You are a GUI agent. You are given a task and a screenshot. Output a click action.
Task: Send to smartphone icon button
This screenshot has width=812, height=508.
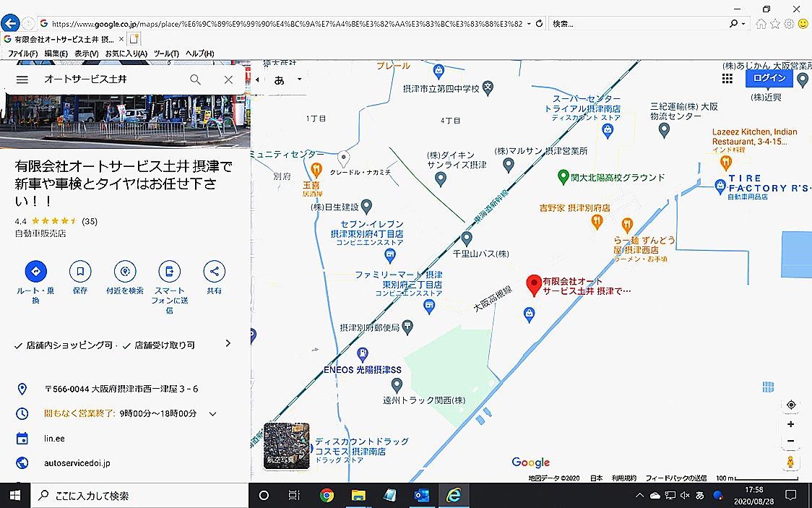pyautogui.click(x=169, y=272)
